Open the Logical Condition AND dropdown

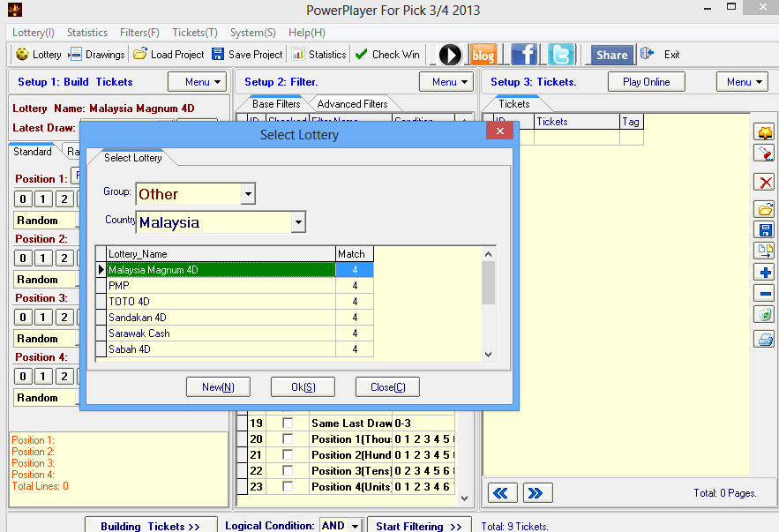pos(355,526)
